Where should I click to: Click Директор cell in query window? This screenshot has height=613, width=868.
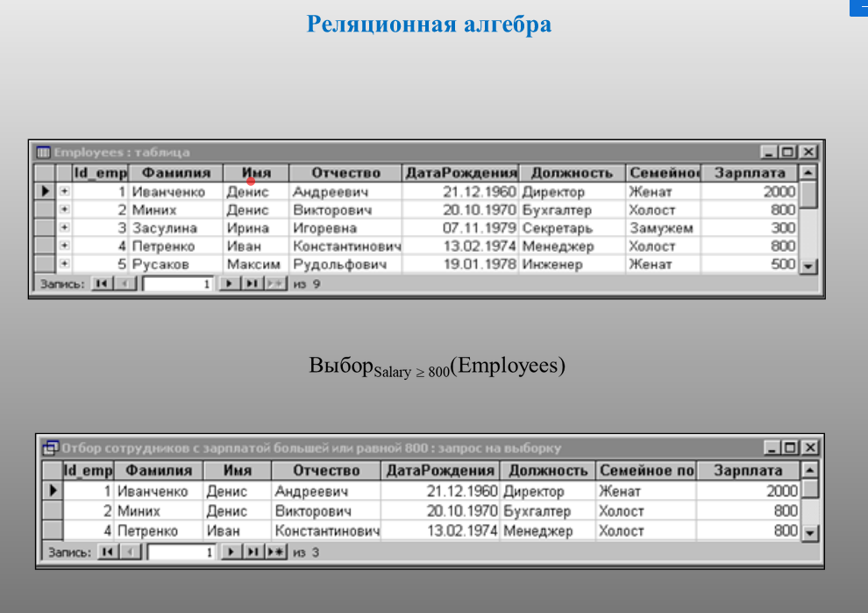coord(547,490)
